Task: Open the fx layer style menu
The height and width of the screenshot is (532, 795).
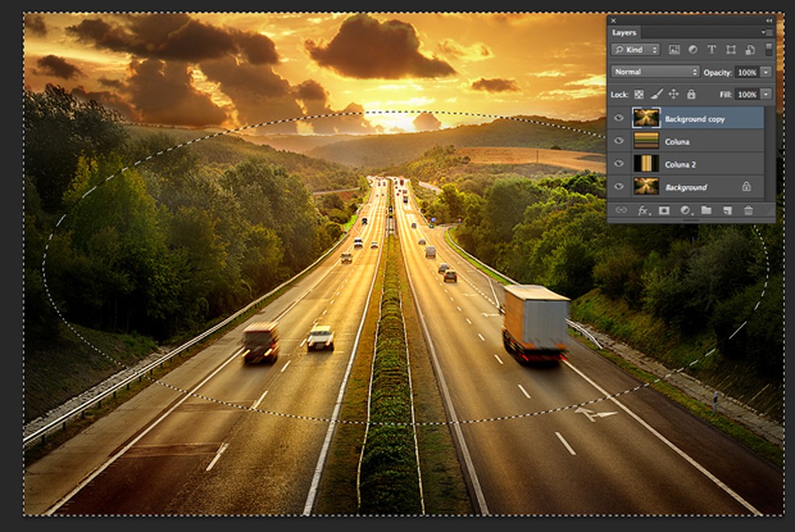Action: tap(643, 210)
